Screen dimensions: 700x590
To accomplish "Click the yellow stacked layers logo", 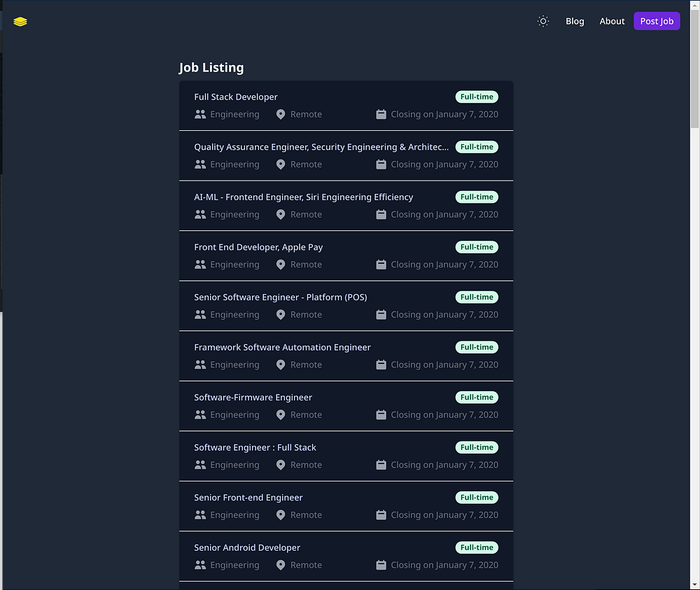I will pos(20,22).
